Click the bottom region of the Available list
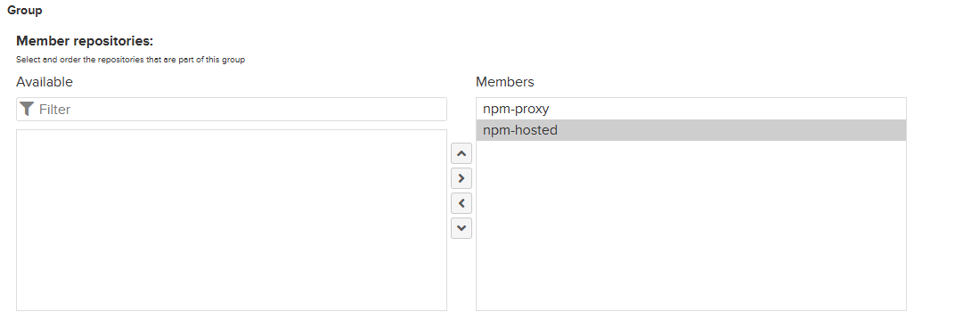 tap(232, 293)
